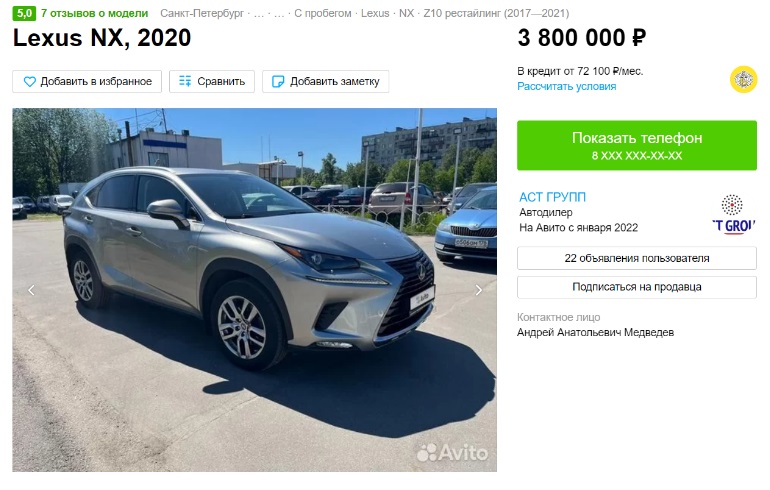Click the heart icon to add to favorites

click(x=29, y=82)
